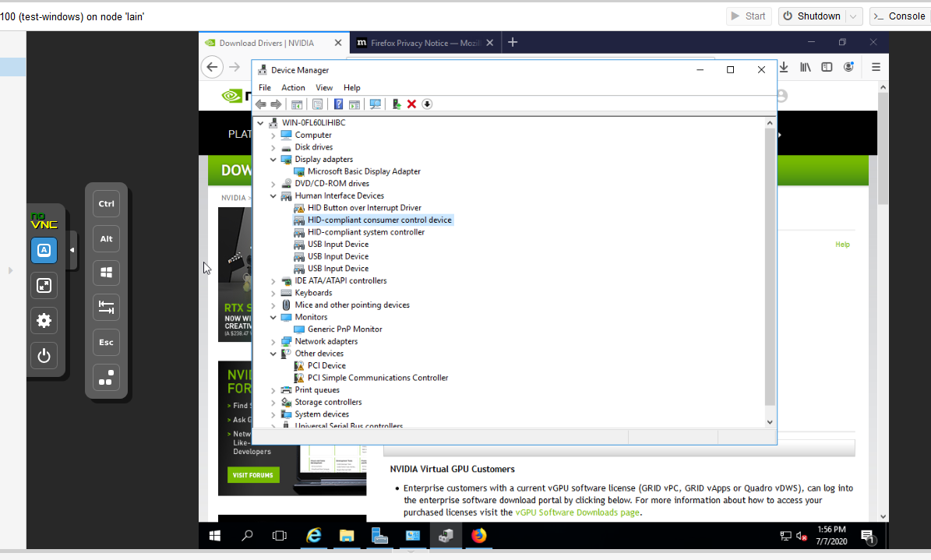The height and width of the screenshot is (560, 931).
Task: Select HID-compliant system controller
Action: tap(365, 232)
